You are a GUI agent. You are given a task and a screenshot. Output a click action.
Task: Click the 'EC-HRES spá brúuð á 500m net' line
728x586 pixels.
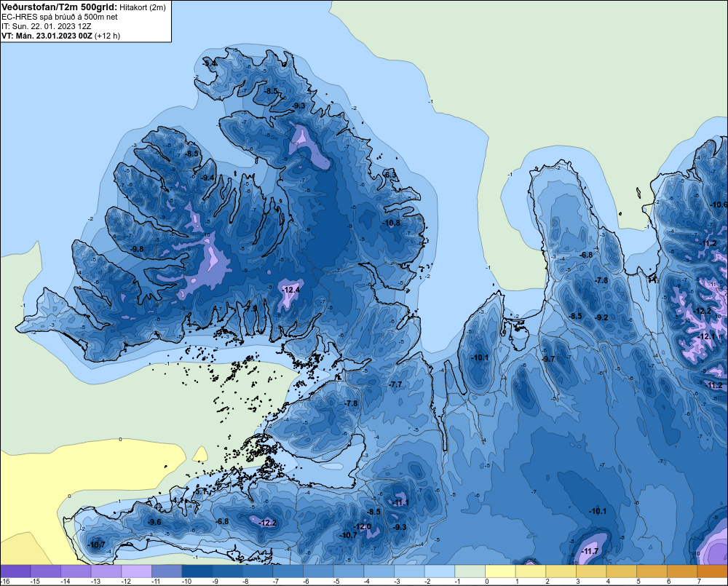[x=60, y=17]
